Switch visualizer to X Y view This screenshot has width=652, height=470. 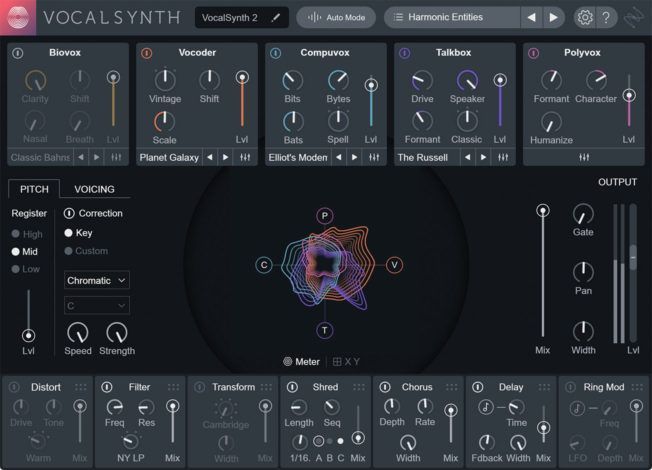tap(346, 361)
